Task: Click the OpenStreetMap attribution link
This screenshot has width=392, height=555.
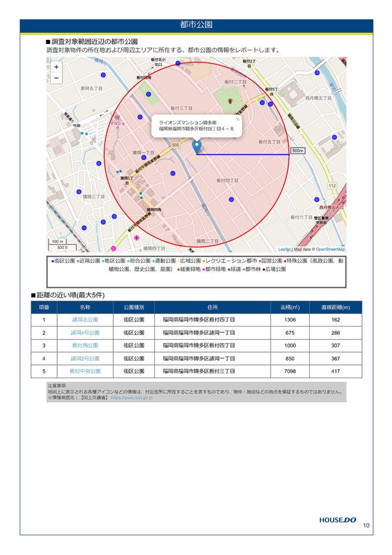Action: (x=330, y=249)
